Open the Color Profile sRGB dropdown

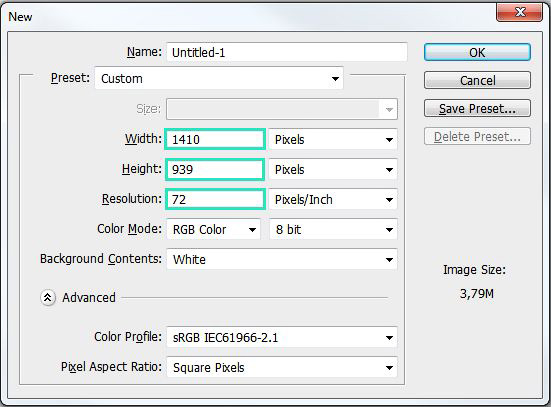pos(282,337)
